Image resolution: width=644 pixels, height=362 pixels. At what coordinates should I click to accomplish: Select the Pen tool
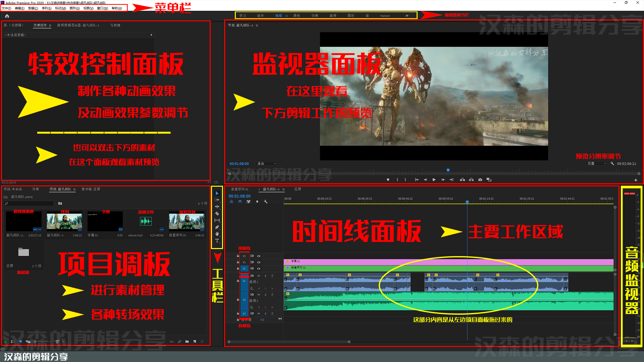point(217,227)
